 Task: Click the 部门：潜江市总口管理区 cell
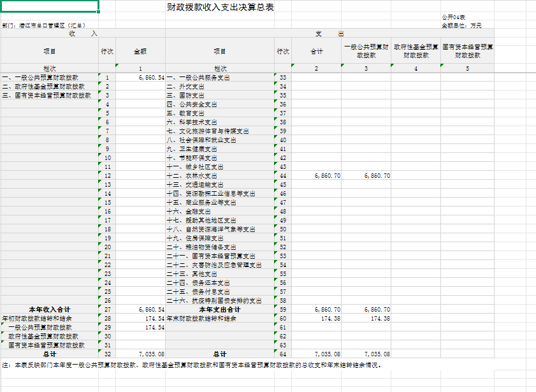40,25
